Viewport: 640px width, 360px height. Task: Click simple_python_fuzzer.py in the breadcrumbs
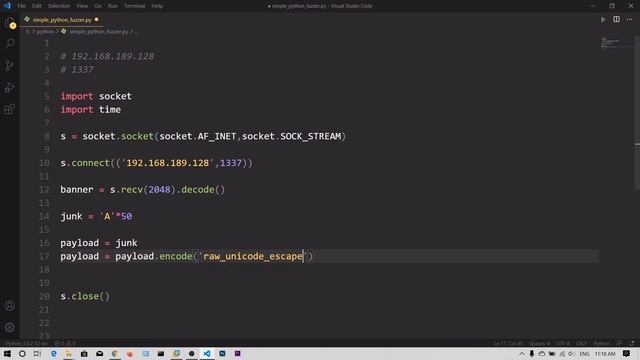click(98, 31)
